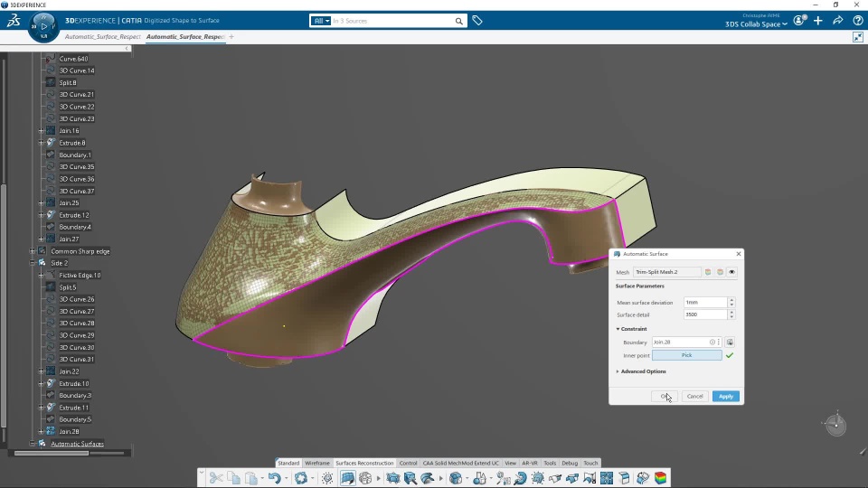Viewport: 868px width, 488px height.
Task: Open the 3DEXPERIENCE compass button
Action: pyautogui.click(x=43, y=26)
